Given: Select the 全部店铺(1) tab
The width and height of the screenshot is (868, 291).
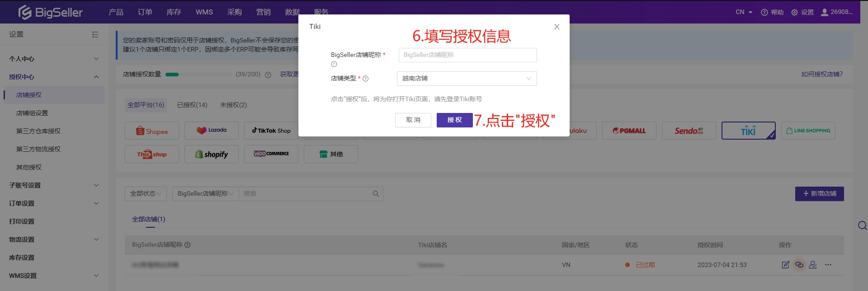Looking at the screenshot, I should pyautogui.click(x=149, y=220).
